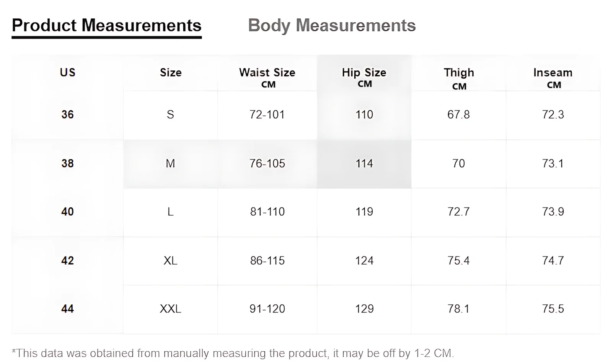Click the 114 hip size cell
Viewport: 613px width, 364px height.
[x=364, y=164]
